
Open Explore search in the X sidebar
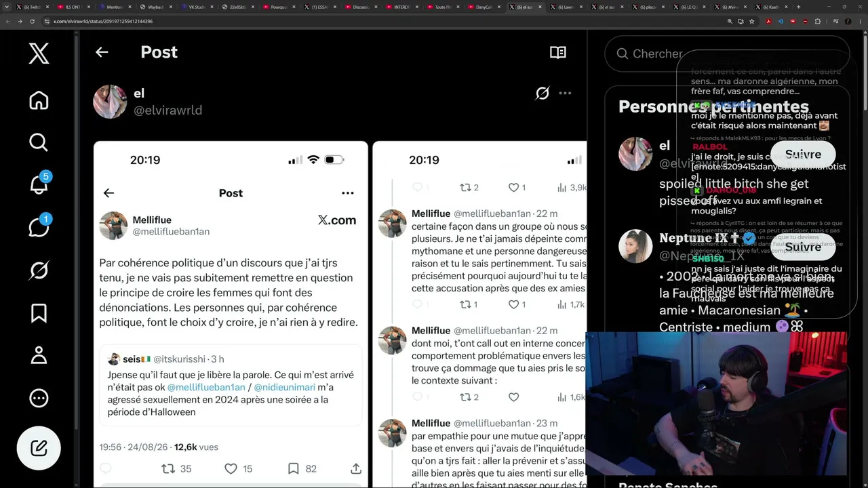pyautogui.click(x=39, y=142)
